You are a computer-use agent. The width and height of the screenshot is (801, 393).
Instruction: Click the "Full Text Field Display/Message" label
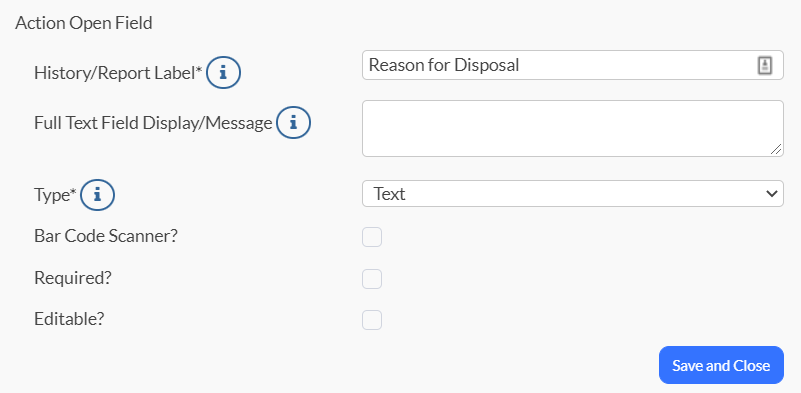click(x=153, y=123)
